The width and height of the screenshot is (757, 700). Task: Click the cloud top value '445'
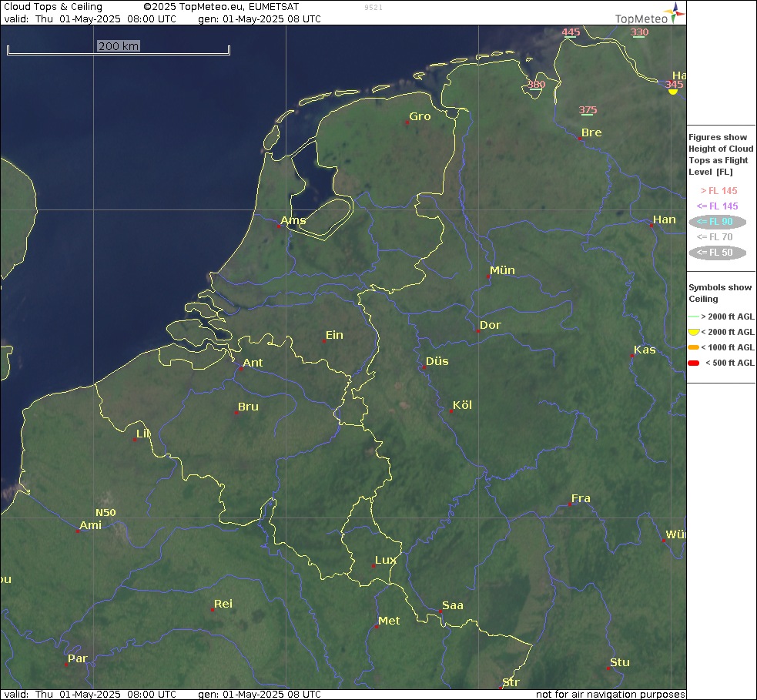click(x=571, y=32)
